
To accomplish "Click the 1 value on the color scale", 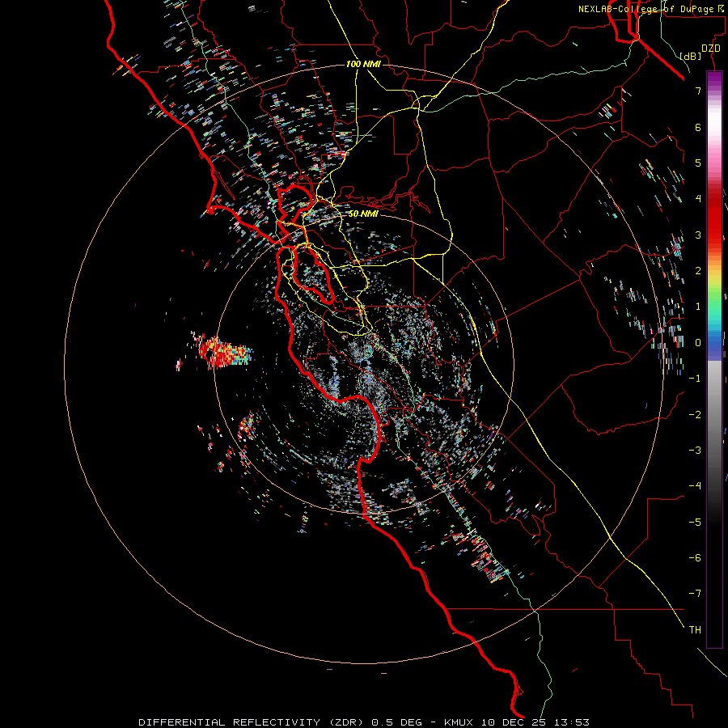I will (698, 307).
